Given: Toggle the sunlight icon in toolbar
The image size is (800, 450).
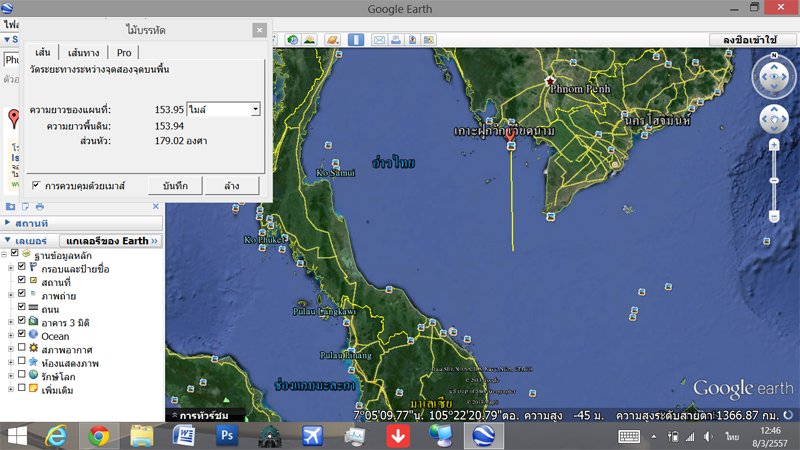Looking at the screenshot, I should tap(309, 40).
